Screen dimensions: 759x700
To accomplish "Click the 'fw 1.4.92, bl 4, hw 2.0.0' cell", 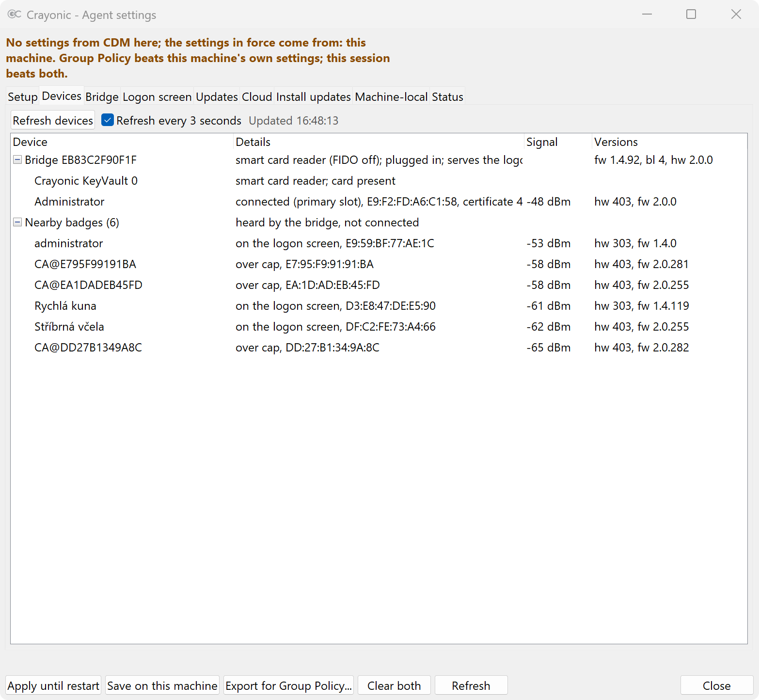I will coord(653,159).
